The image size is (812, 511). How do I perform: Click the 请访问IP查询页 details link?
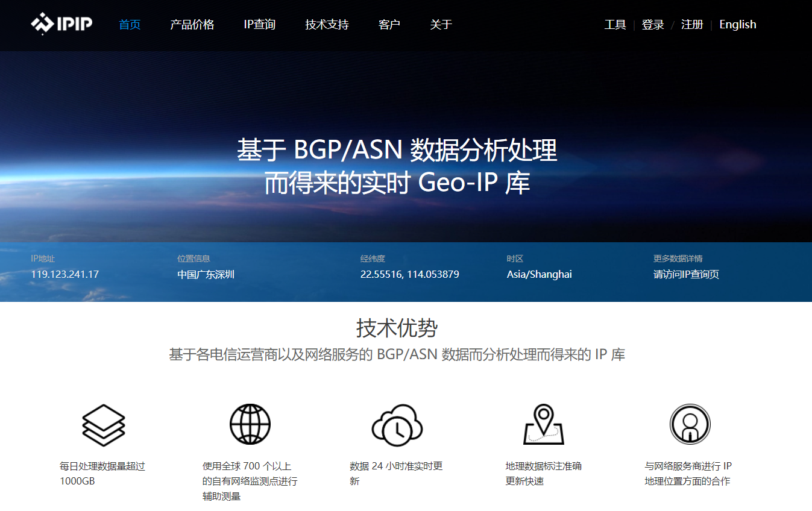(686, 275)
